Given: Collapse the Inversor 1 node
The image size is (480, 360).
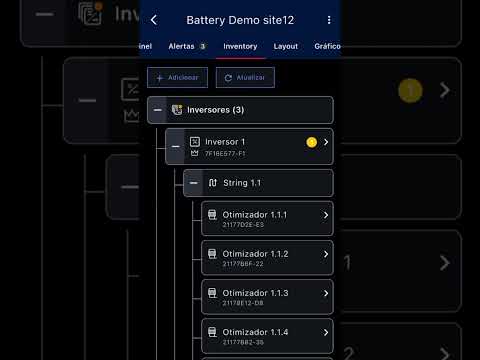Looking at the screenshot, I should 175,146.
